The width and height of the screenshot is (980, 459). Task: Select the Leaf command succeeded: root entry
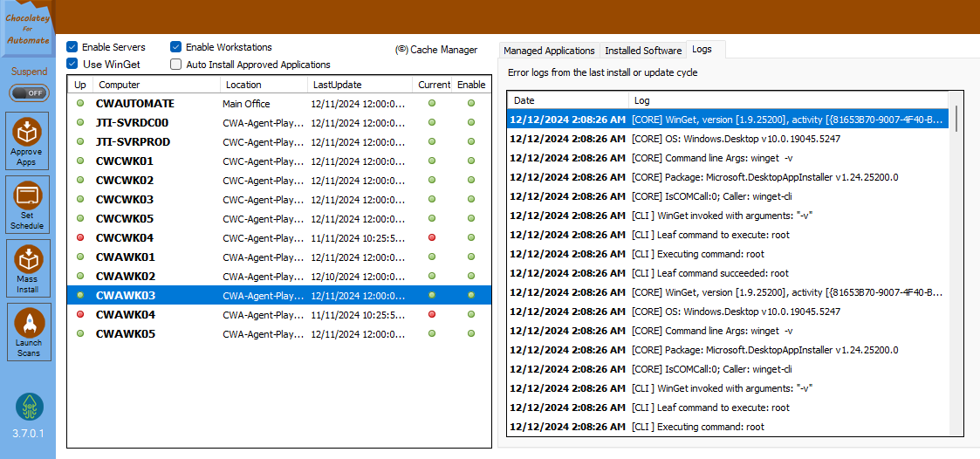[728, 273]
